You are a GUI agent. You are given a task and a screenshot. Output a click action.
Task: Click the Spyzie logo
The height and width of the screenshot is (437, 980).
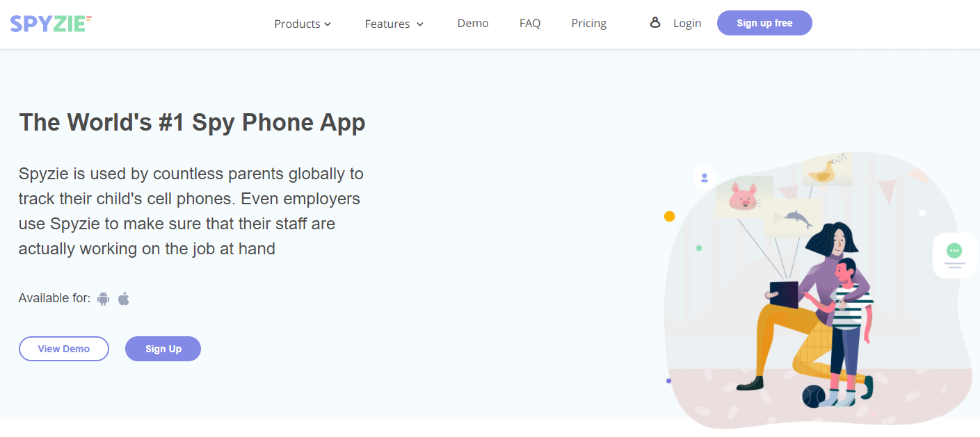point(51,24)
